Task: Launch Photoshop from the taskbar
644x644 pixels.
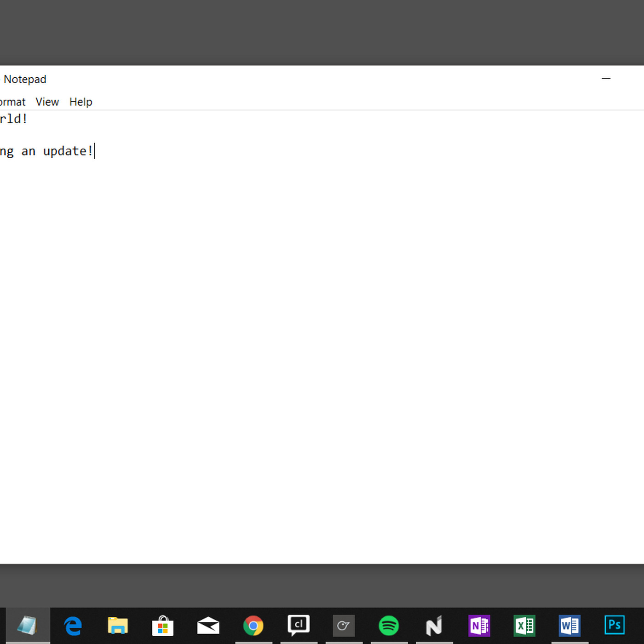Action: click(615, 625)
